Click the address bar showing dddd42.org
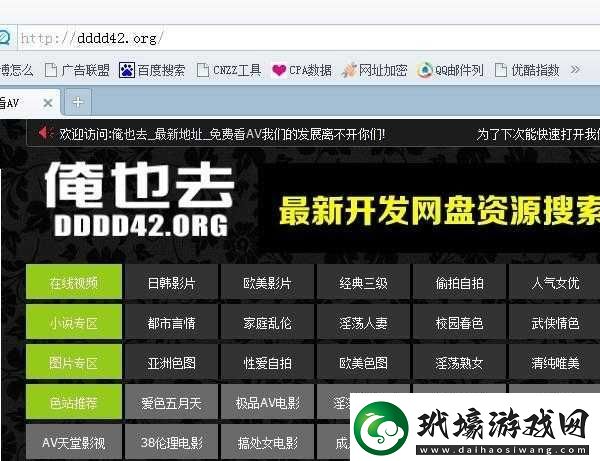This screenshot has height=461, width=600. (x=309, y=38)
